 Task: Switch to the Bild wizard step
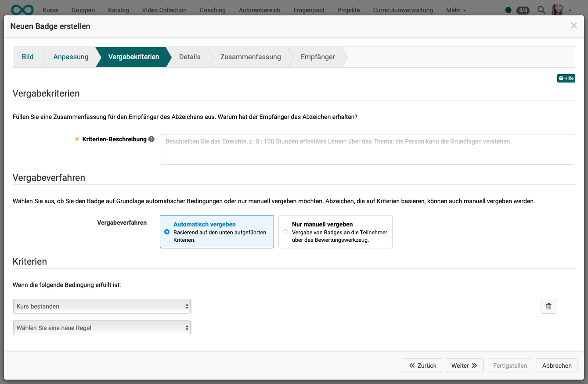point(27,57)
